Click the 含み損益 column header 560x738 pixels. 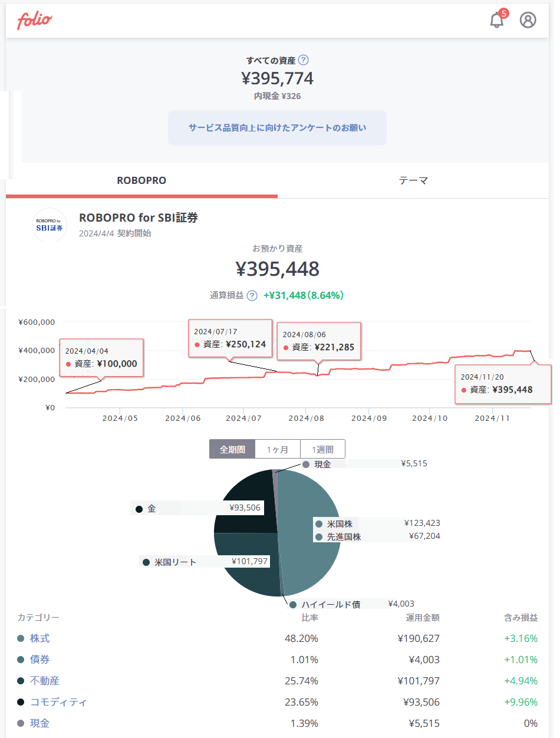tap(521, 618)
